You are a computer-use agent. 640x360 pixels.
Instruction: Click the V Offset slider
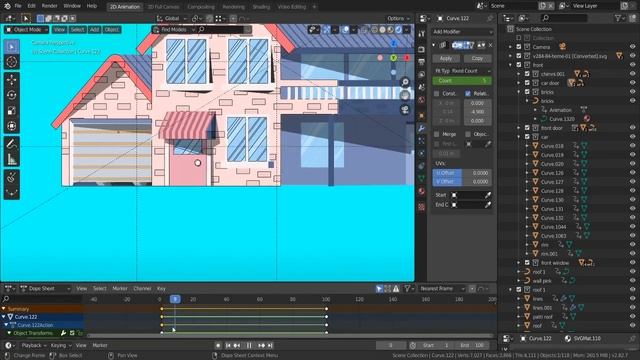point(462,182)
